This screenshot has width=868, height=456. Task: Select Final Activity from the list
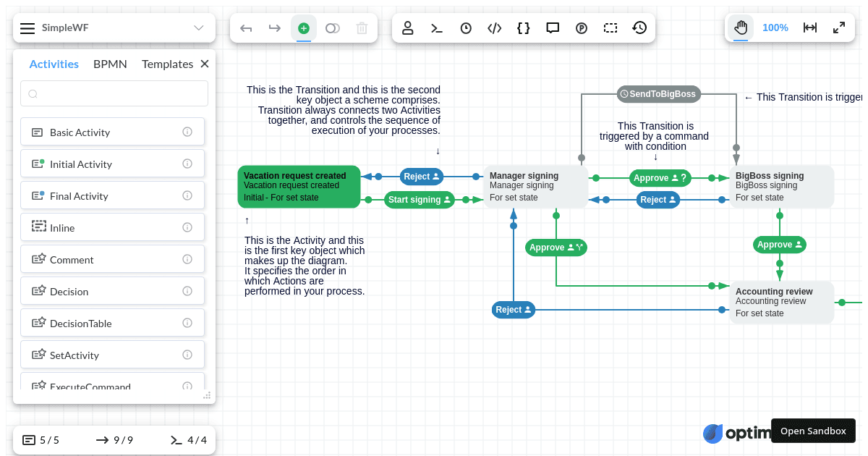(112, 196)
